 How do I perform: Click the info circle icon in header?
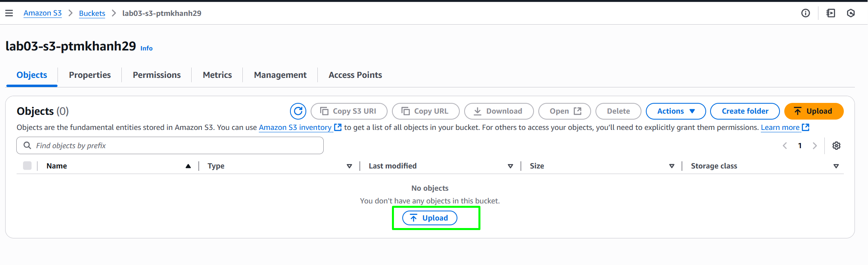point(806,13)
